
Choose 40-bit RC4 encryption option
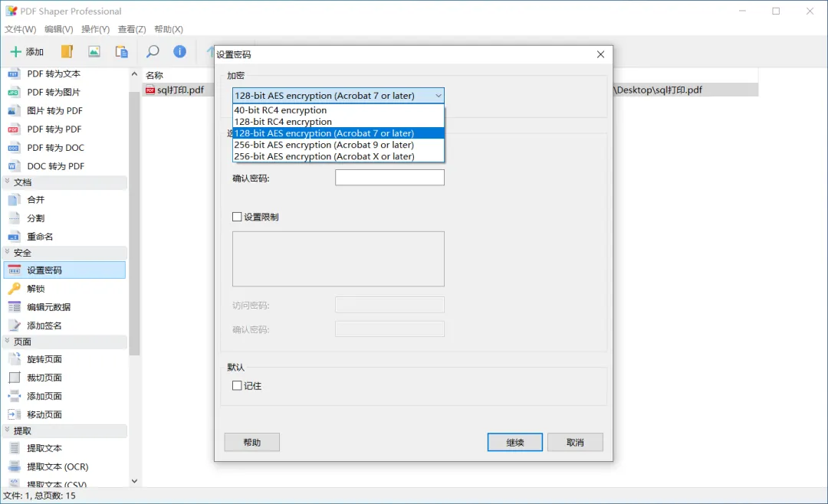click(x=339, y=110)
